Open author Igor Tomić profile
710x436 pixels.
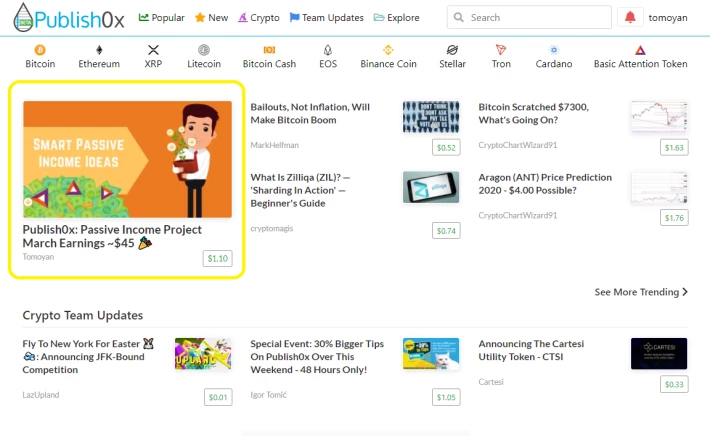coord(269,395)
